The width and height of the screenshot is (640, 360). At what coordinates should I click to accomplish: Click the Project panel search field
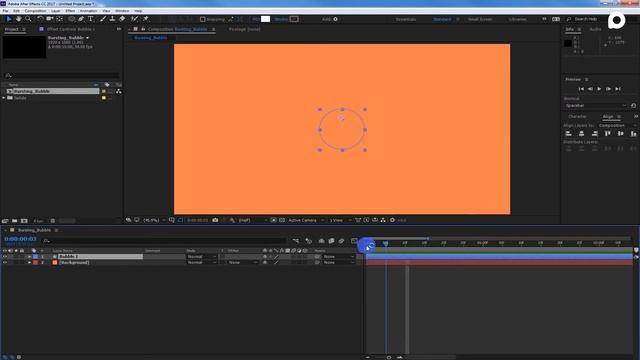coord(62,76)
